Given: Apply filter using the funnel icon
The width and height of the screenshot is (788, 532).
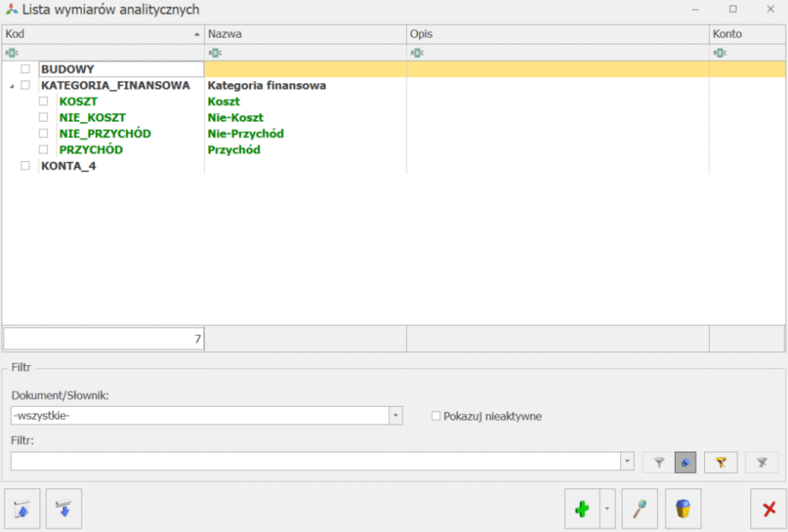Looking at the screenshot, I should tap(659, 462).
